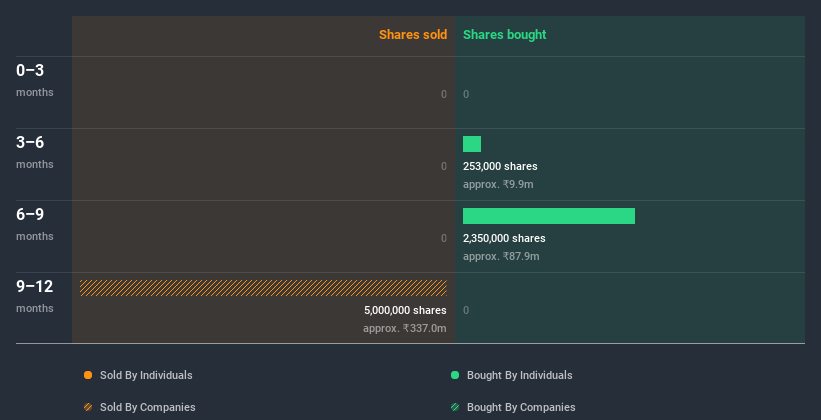Click the green 2,350,000 shares bought bar
The height and width of the screenshot is (420, 821).
click(549, 216)
